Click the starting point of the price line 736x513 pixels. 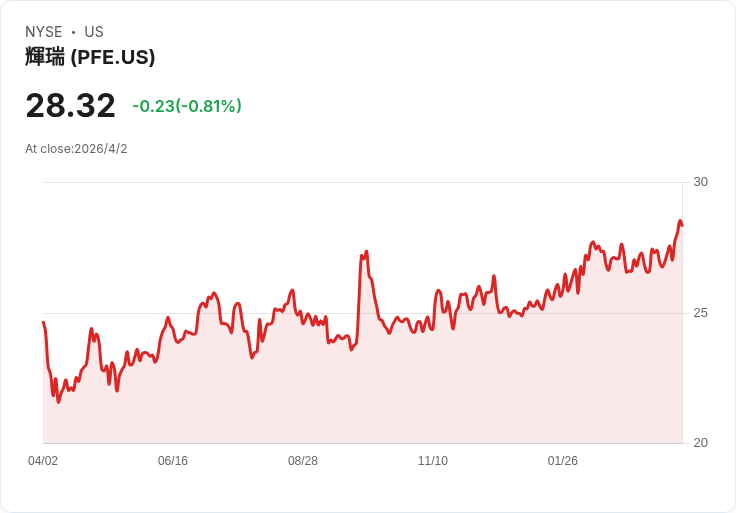tap(43, 322)
